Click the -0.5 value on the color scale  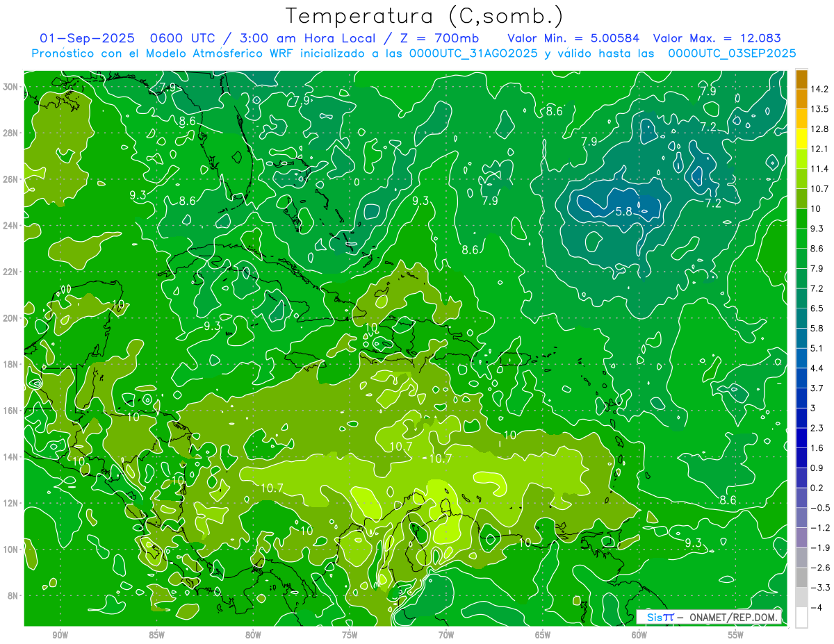tap(819, 507)
